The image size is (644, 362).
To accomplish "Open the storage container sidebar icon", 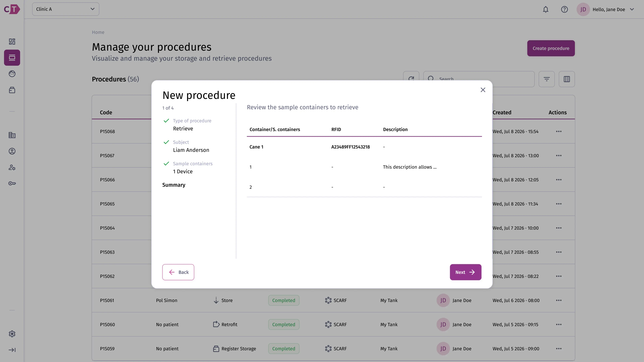I will [x=12, y=90].
